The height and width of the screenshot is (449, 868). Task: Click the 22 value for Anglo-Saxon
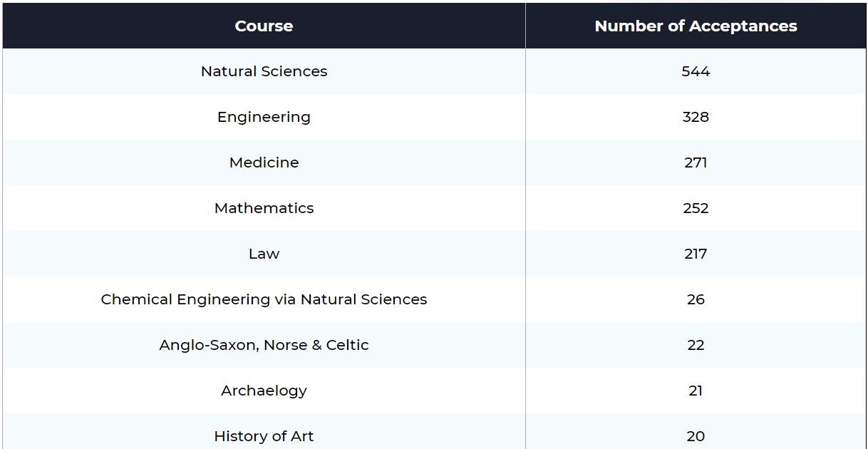coord(696,345)
